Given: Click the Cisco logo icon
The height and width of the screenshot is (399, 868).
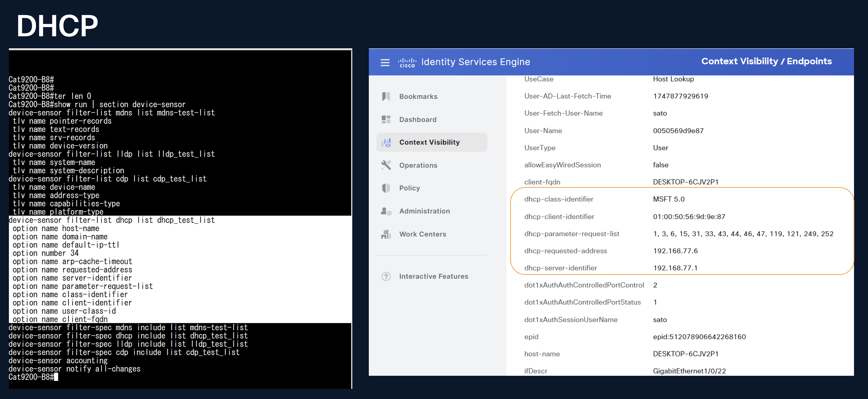Looking at the screenshot, I should point(407,62).
